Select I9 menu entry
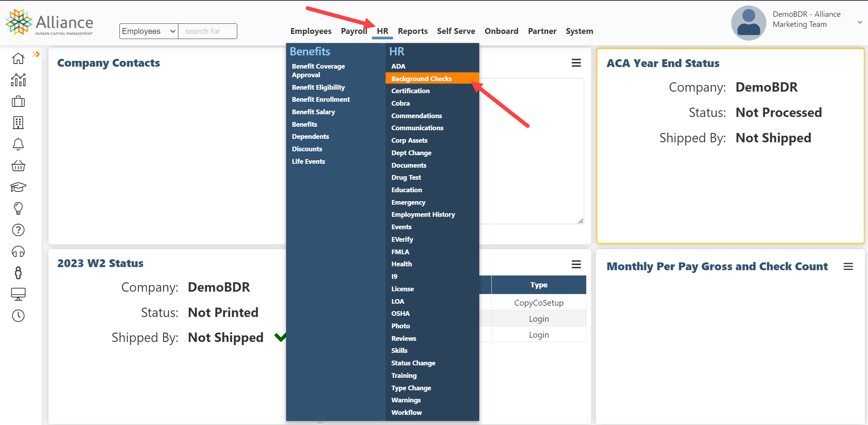 pos(394,276)
